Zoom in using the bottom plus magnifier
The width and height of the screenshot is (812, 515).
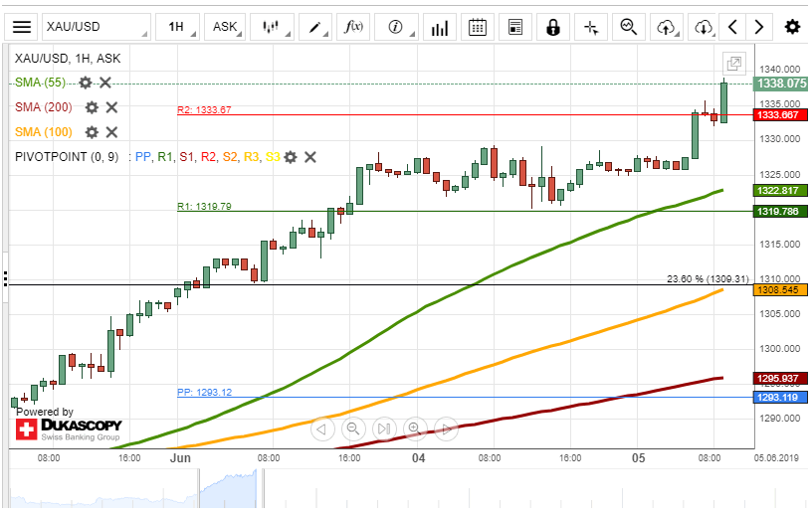coord(415,429)
